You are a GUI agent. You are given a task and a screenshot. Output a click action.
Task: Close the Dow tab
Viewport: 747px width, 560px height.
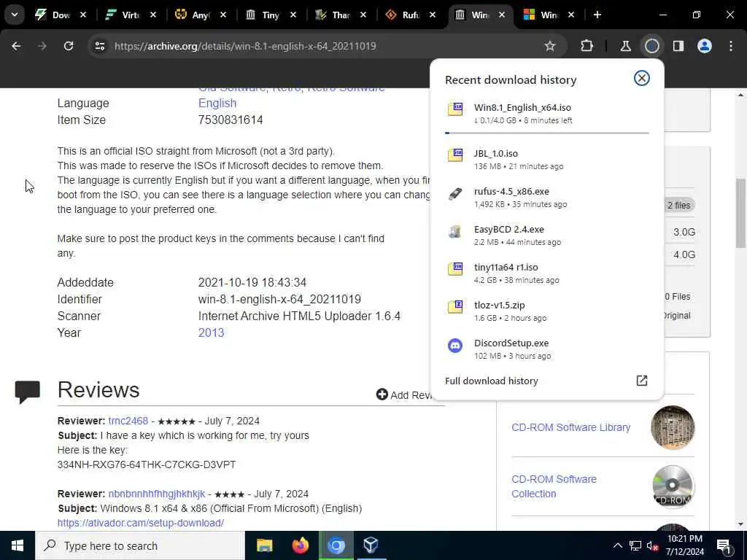83,15
